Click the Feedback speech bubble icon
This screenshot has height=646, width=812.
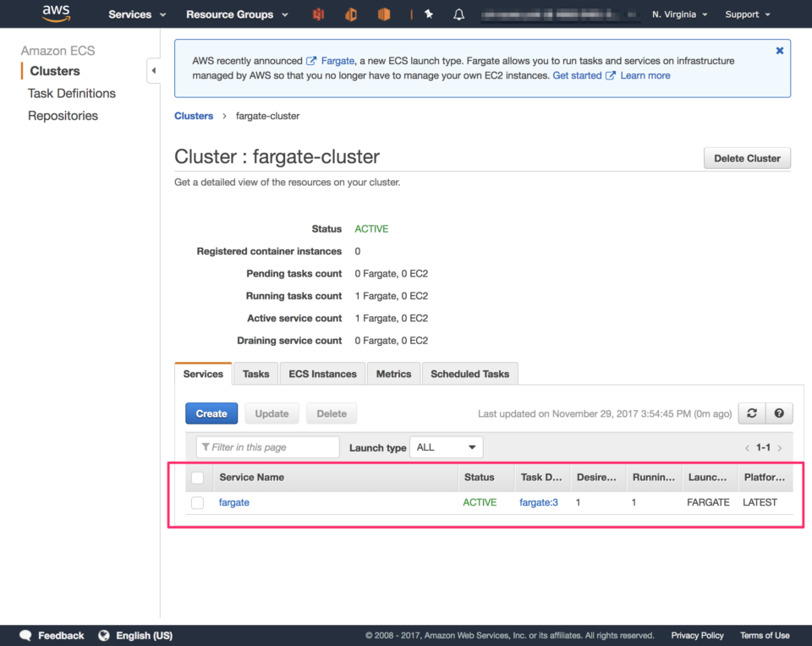[25, 635]
